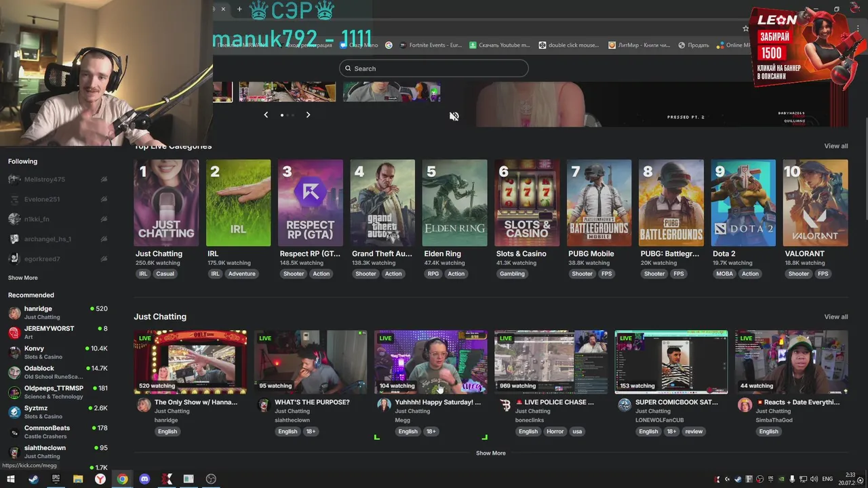
Task: Open JEREMYWORST channel in Recommended
Action: click(58, 332)
